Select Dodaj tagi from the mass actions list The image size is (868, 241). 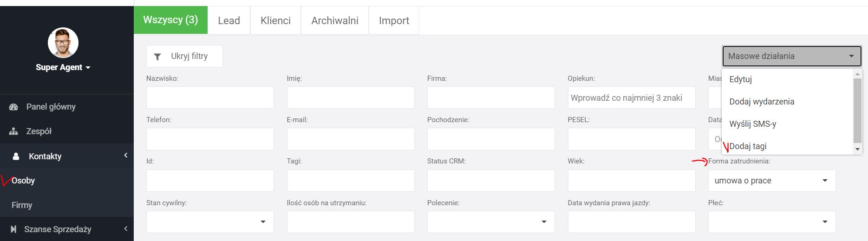click(748, 146)
